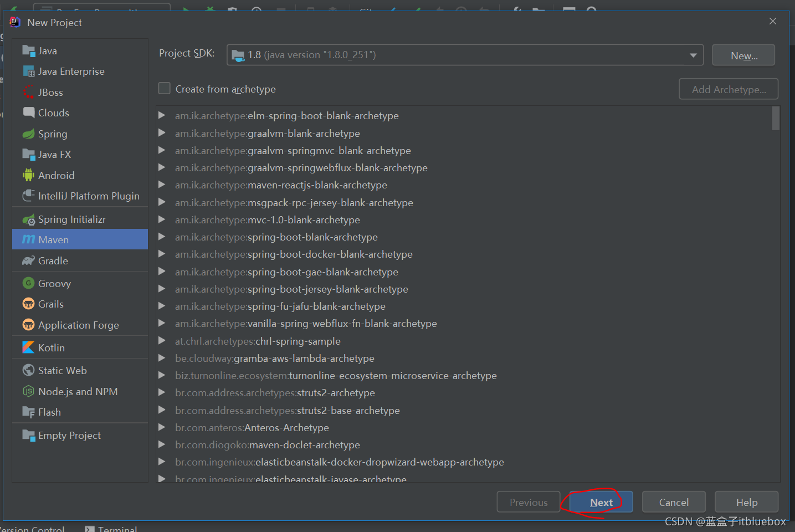Viewport: 795px width, 532px height.
Task: Choose the Static Web globe icon
Action: click(28, 370)
